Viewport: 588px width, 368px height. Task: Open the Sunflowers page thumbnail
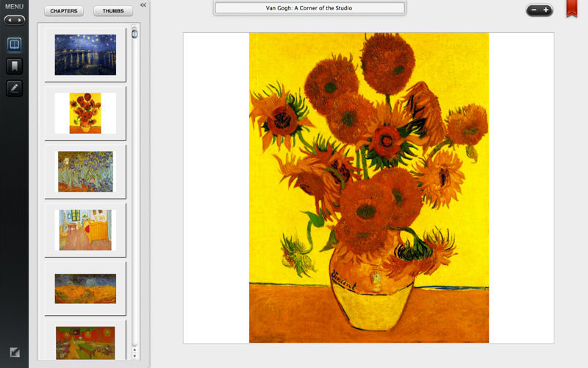[85, 113]
